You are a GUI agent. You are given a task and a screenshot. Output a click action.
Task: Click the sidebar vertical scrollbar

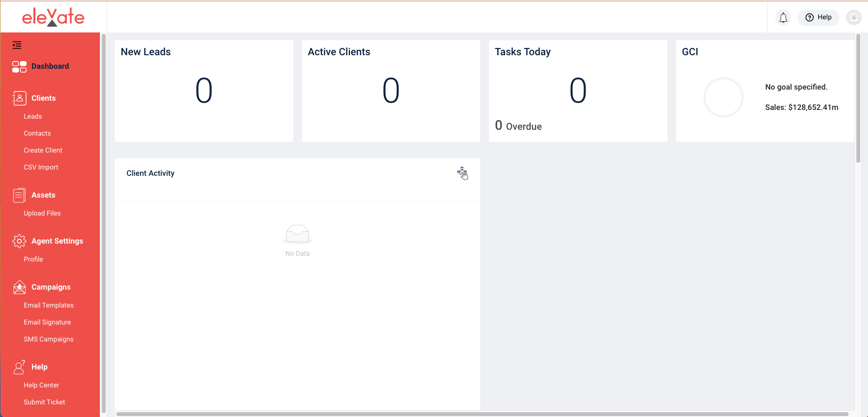[103, 223]
